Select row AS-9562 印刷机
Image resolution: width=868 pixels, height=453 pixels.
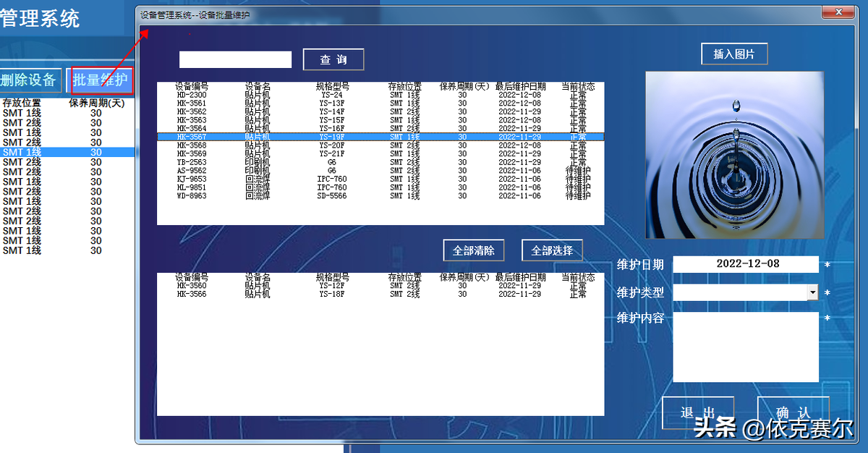pyautogui.click(x=380, y=171)
